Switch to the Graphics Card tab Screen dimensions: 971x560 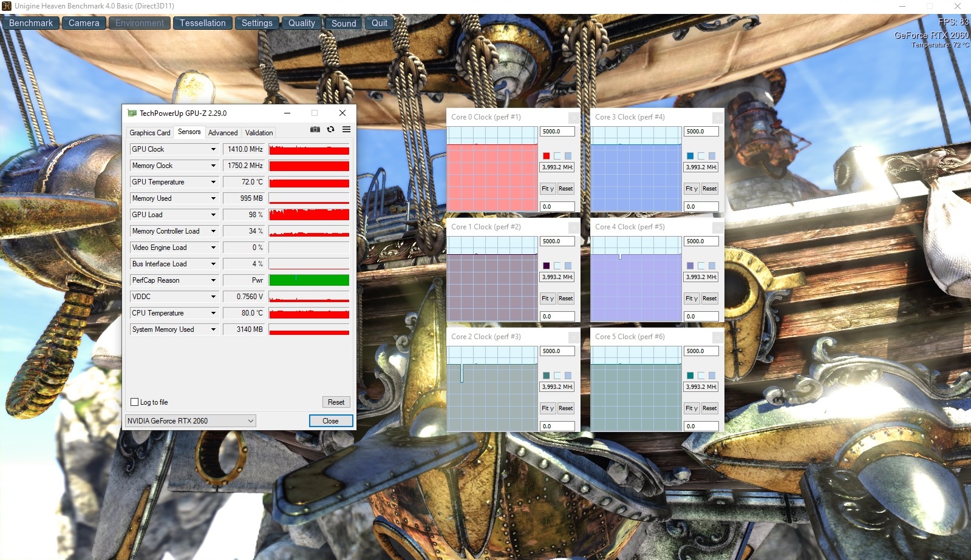point(150,133)
